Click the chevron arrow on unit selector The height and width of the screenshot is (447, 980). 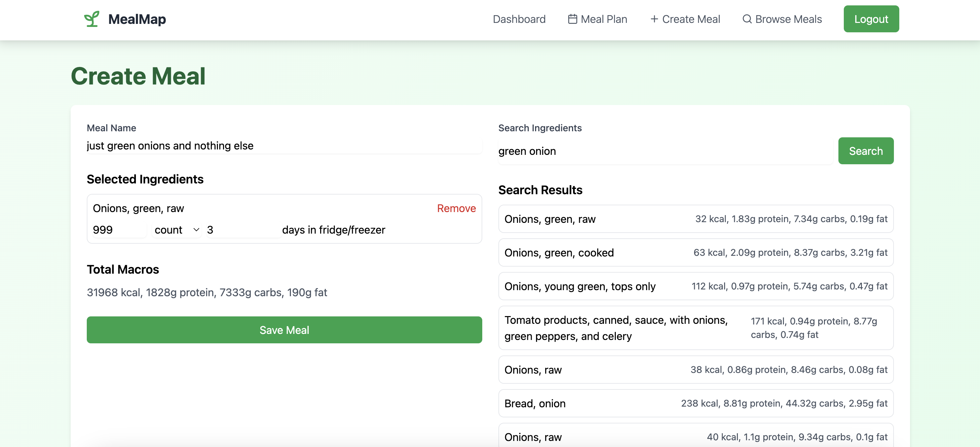tap(196, 230)
